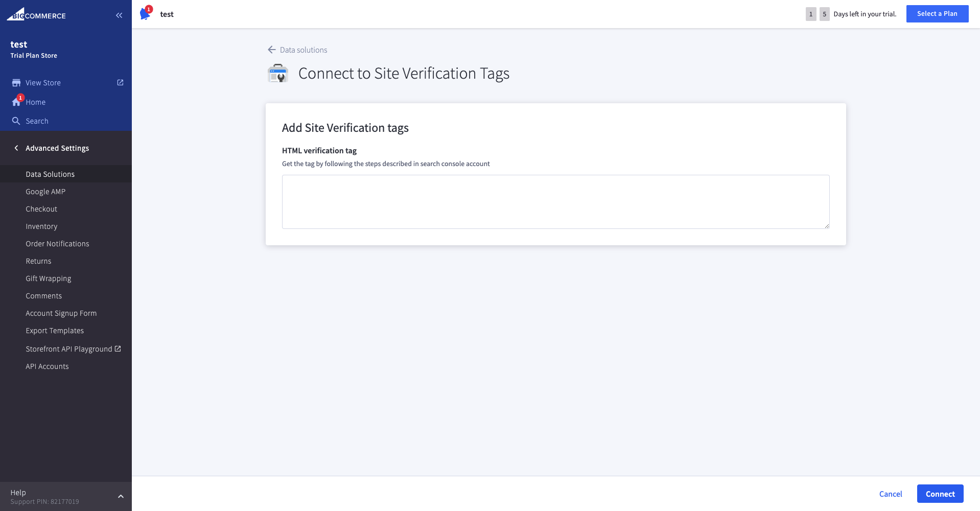Click Add Site Verification tags heading
This screenshot has width=980, height=511.
(345, 128)
